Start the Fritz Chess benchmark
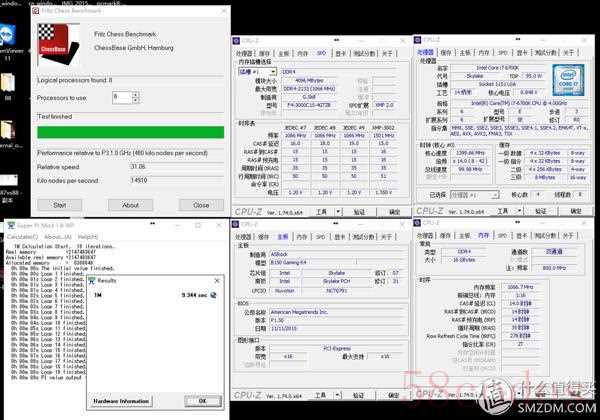This screenshot has width=600, height=420. click(x=59, y=205)
